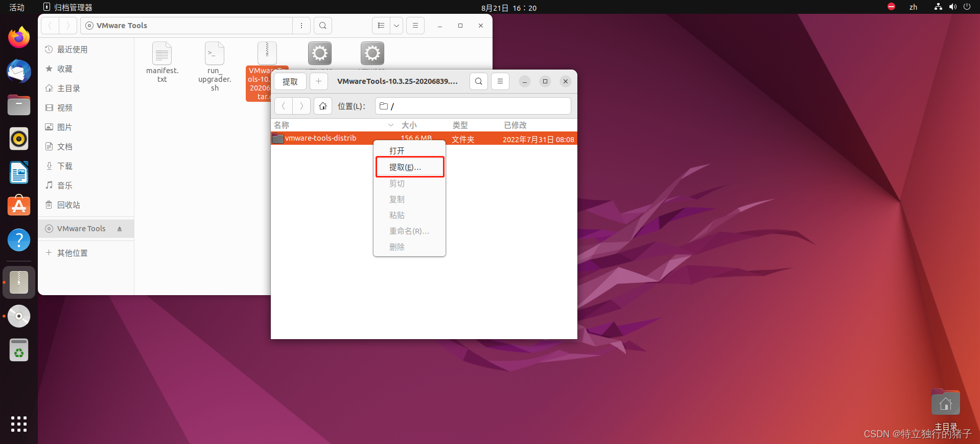Open archive manager hamburger menu

coord(500,81)
